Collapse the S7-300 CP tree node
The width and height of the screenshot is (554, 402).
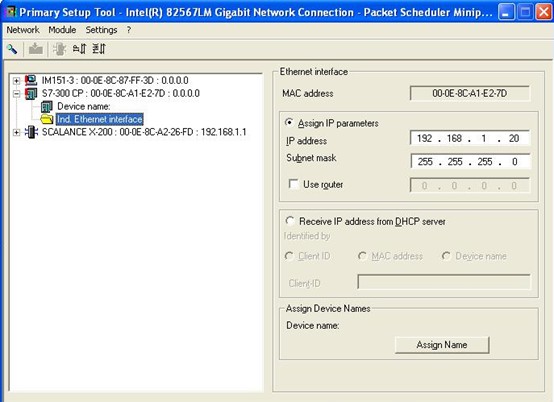pyautogui.click(x=16, y=94)
